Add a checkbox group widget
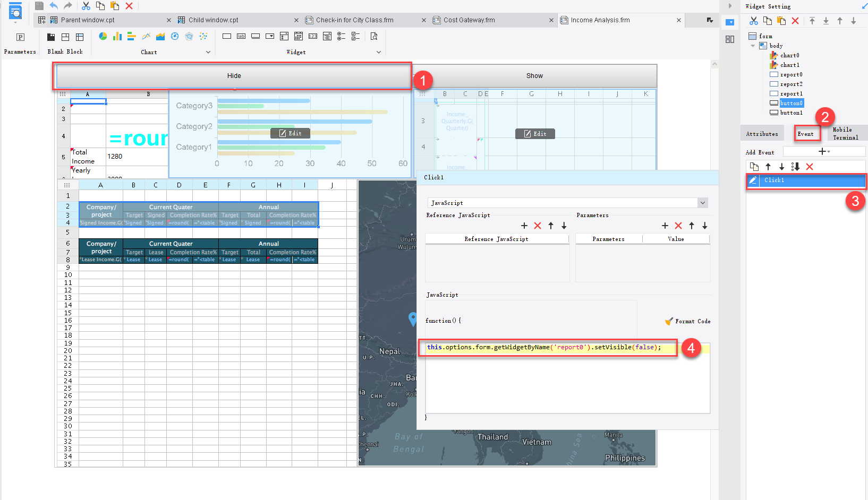 pyautogui.click(x=355, y=36)
